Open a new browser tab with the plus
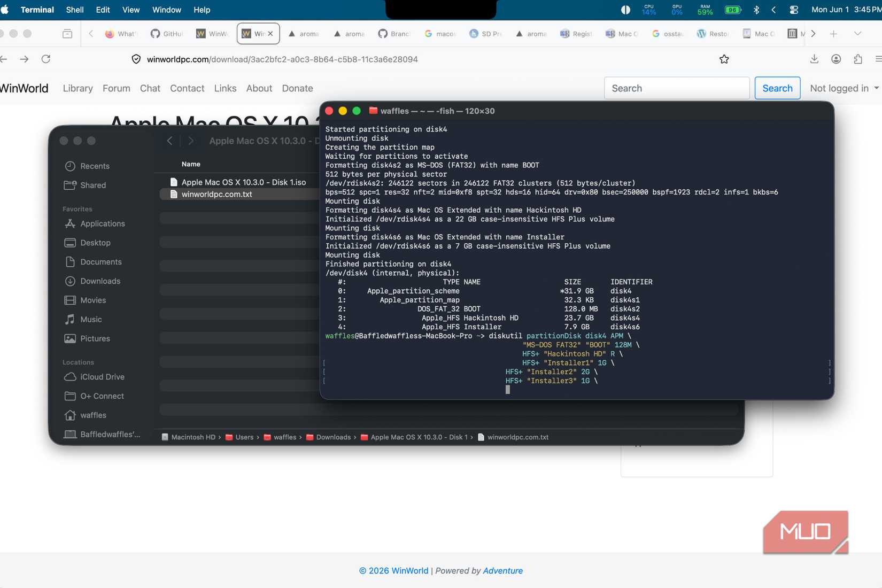Image resolution: width=882 pixels, height=588 pixels. coord(833,34)
